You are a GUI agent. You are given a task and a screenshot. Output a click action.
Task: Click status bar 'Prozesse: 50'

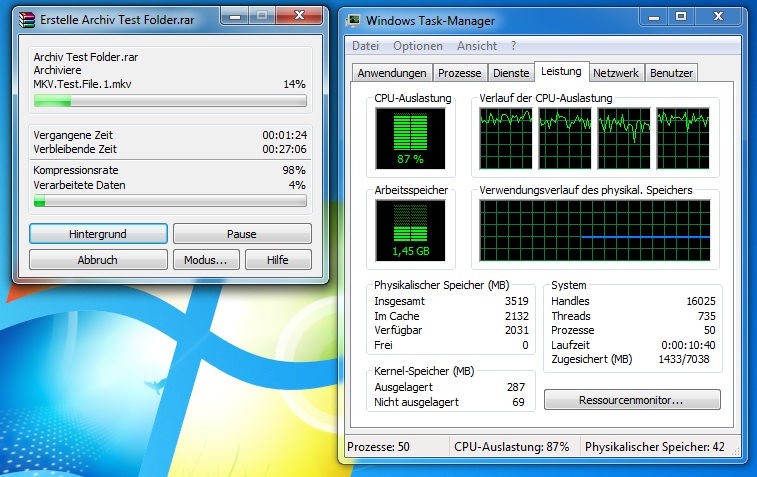point(378,447)
